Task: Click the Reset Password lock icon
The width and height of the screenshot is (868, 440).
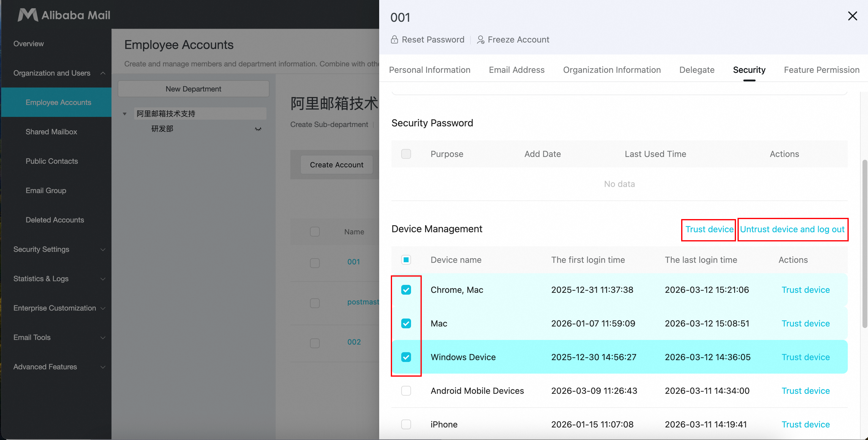Action: coord(394,40)
